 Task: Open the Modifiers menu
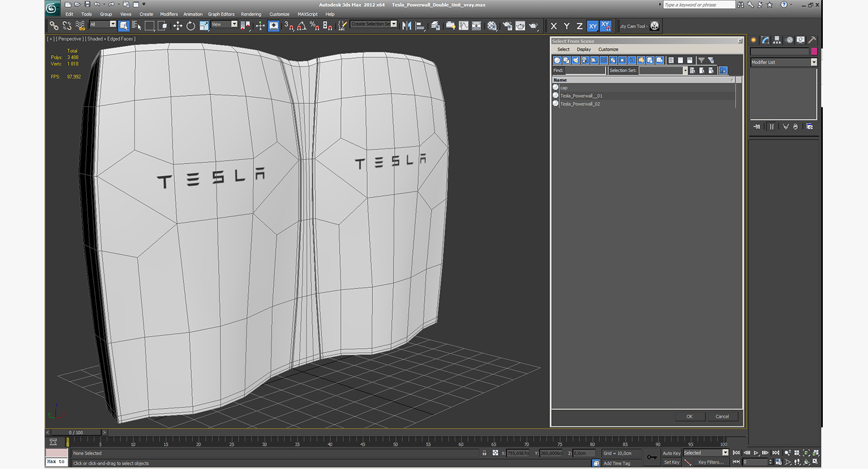click(x=169, y=14)
